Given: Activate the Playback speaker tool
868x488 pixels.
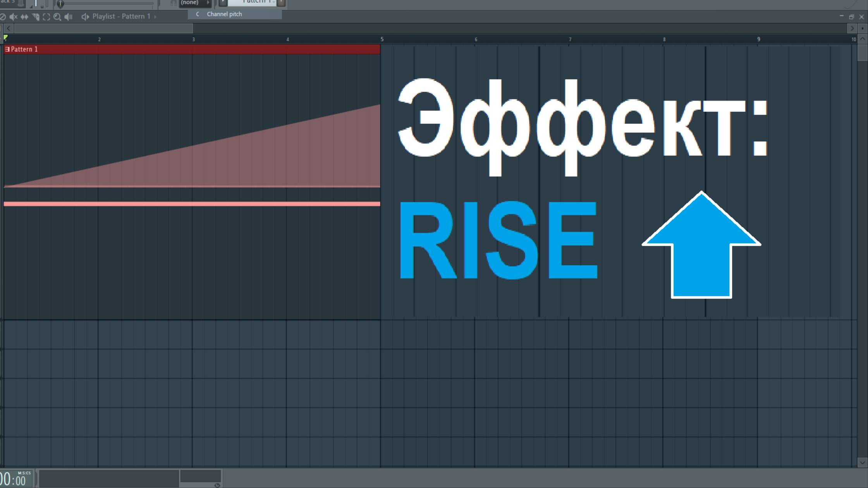Looking at the screenshot, I should (69, 17).
